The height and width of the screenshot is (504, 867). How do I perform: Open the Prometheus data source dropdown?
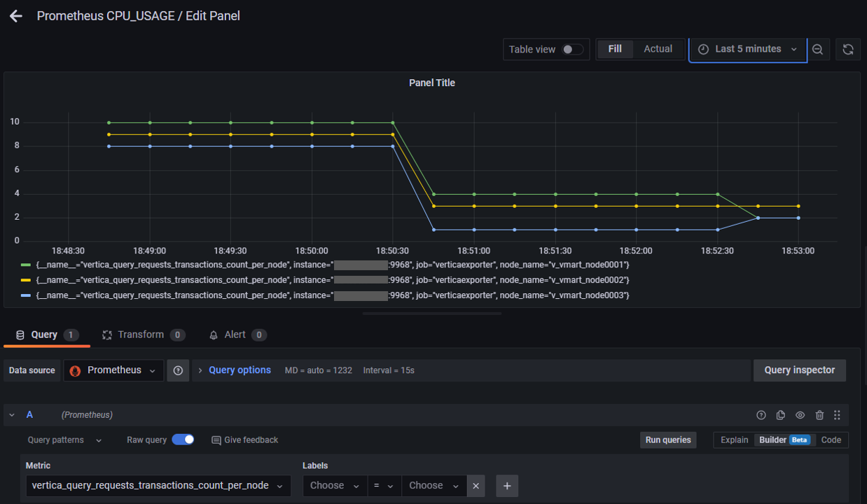point(113,370)
